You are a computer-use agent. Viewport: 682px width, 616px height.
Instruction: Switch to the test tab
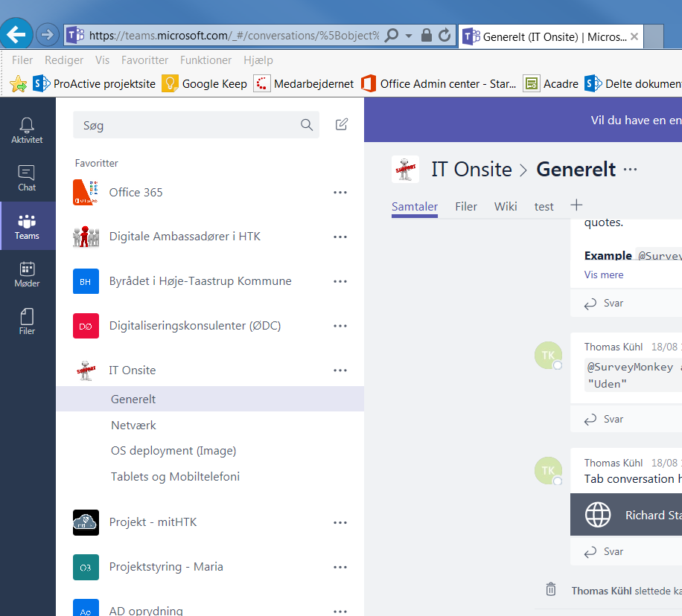pyautogui.click(x=544, y=207)
